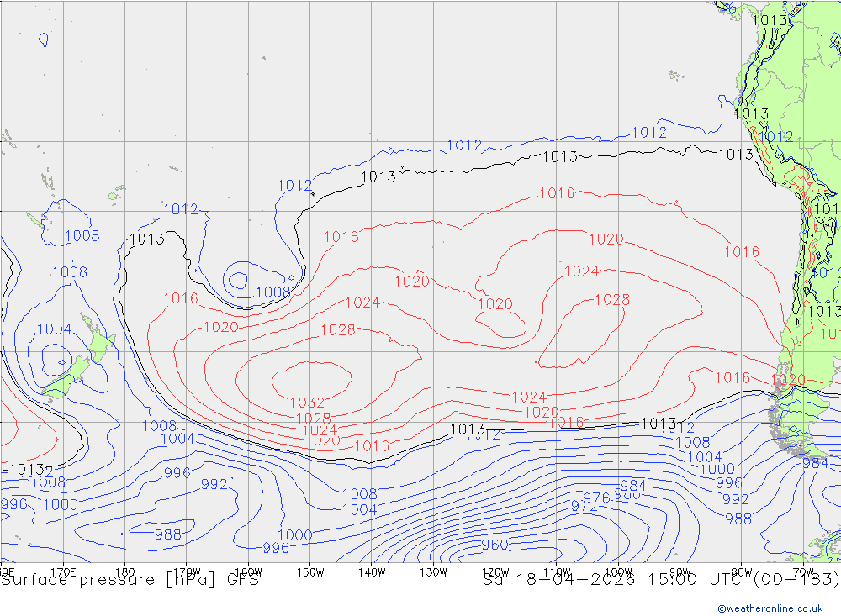Image resolution: width=841 pixels, height=616 pixels.
Task: Select the 'Sa 18-04-2026 15:00 UTC (00+183)' timestamp
Action: tap(661, 580)
